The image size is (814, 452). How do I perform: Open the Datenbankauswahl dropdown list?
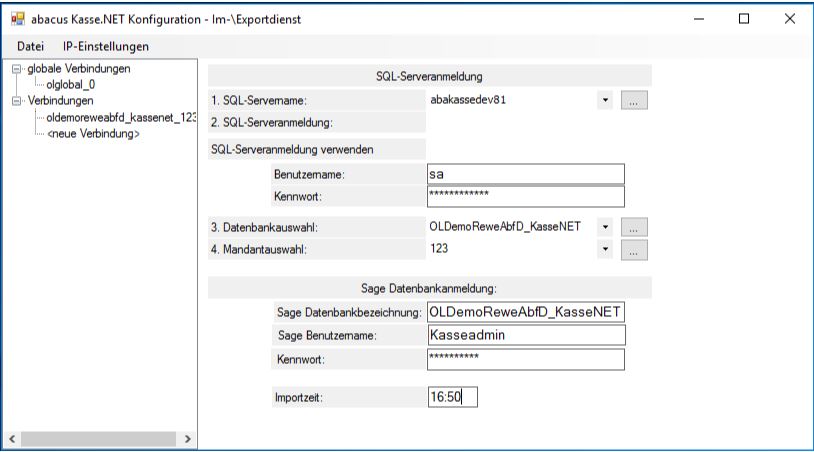605,227
